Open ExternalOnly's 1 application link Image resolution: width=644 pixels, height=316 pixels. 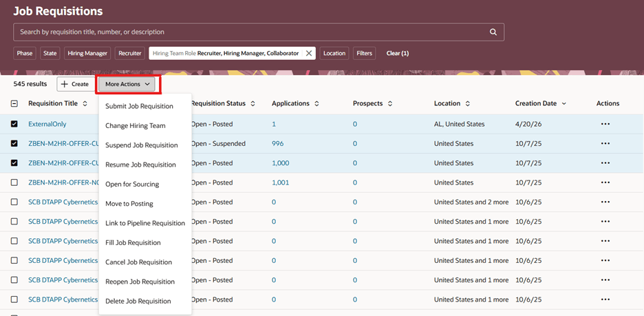274,124
